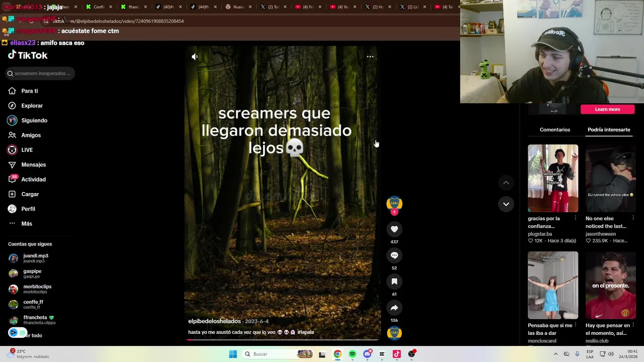The image size is (644, 362).
Task: Open Actividad notifications
Action: (33, 179)
